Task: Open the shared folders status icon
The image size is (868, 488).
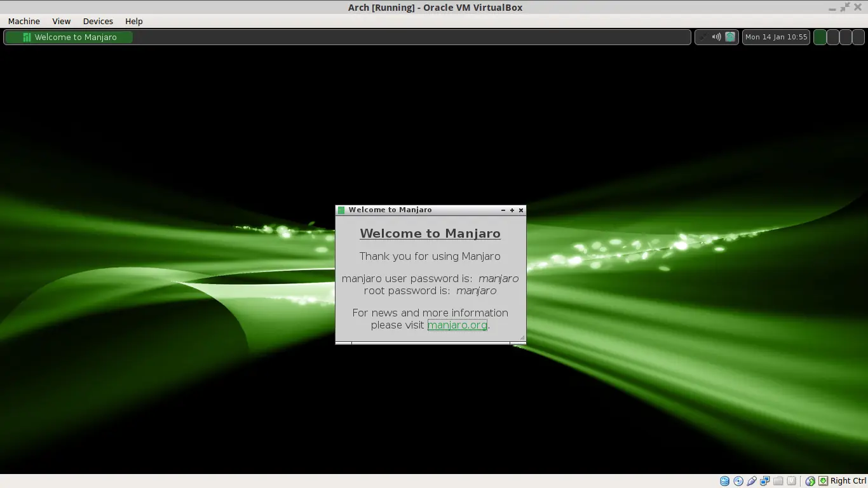Action: pyautogui.click(x=778, y=481)
